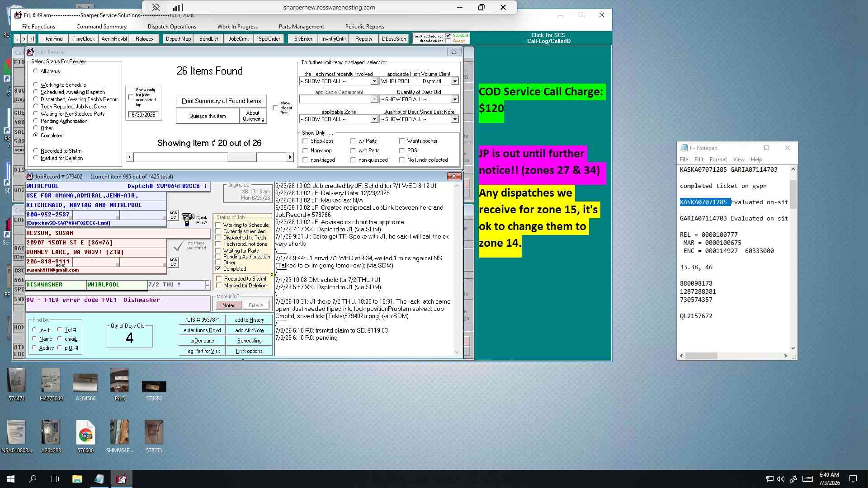This screenshot has width=868, height=488.
Task: Click the add to History button
Action: point(249,319)
